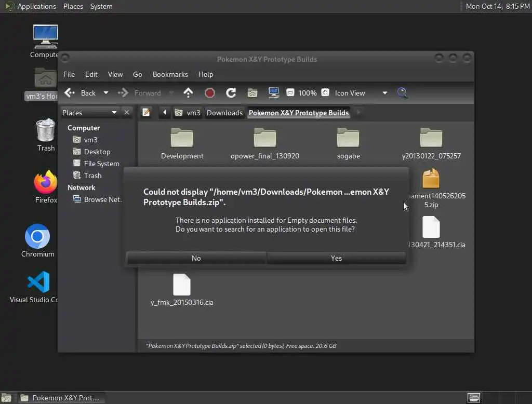
Task: Click the status bar selection text
Action: (x=241, y=346)
